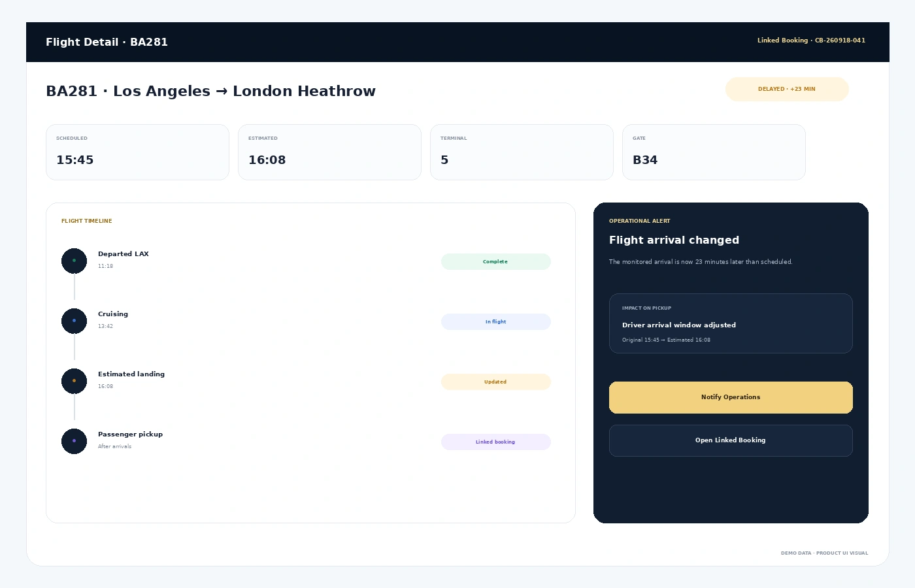The height and width of the screenshot is (588, 915).
Task: Click the Notify Operations button
Action: [731, 397]
